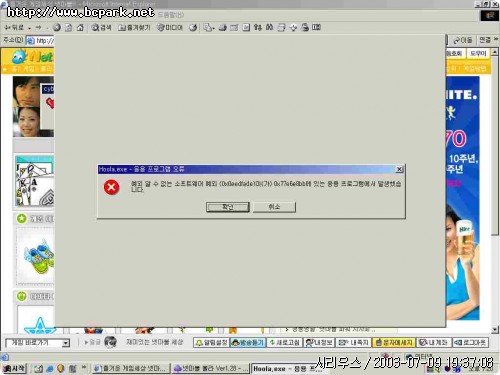
Task: Refresh the page using the refresh icon
Action: pyautogui.click(x=68, y=27)
